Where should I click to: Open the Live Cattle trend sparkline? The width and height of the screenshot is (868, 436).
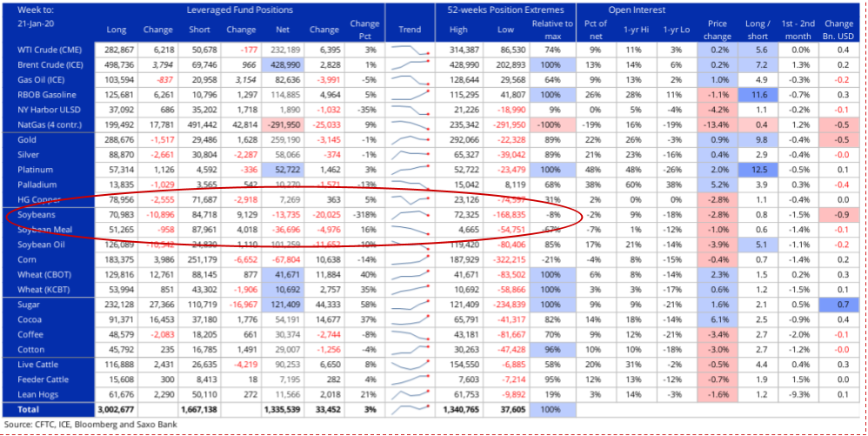tap(410, 363)
